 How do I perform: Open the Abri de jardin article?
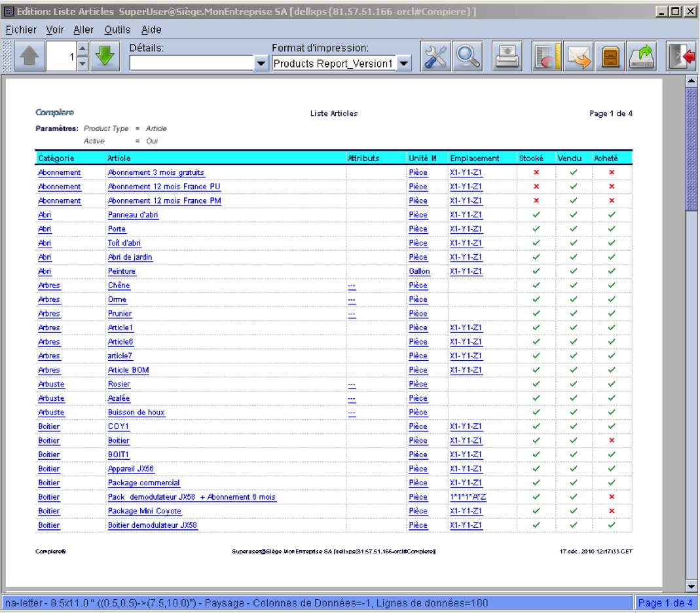[x=130, y=257]
